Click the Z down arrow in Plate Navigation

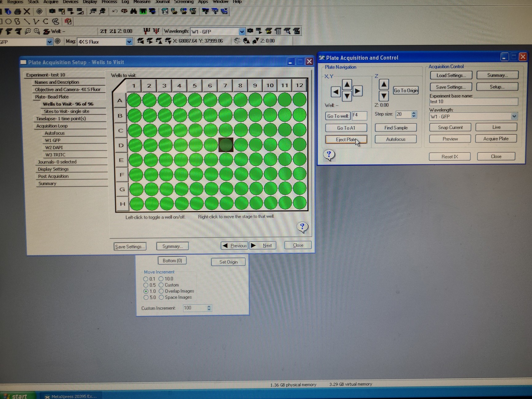384,96
